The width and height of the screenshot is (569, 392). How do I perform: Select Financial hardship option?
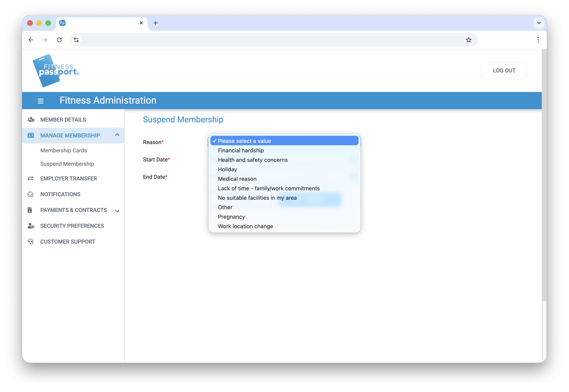pos(241,150)
